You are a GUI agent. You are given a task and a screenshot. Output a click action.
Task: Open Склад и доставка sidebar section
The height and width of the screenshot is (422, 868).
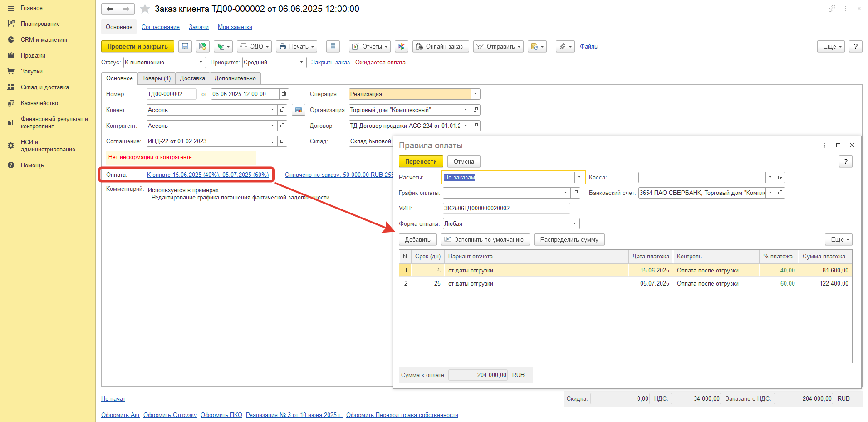coord(44,87)
